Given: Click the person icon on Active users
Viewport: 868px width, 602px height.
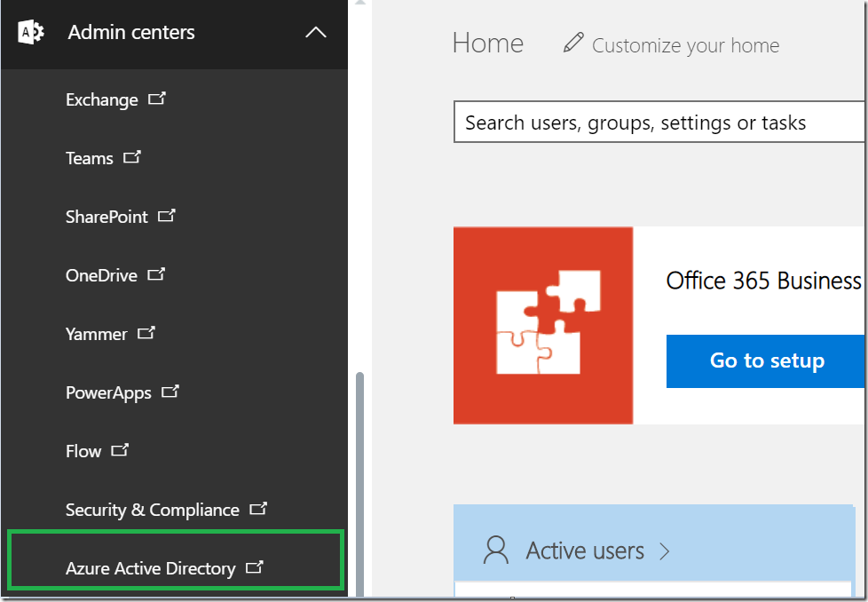Looking at the screenshot, I should (495, 550).
